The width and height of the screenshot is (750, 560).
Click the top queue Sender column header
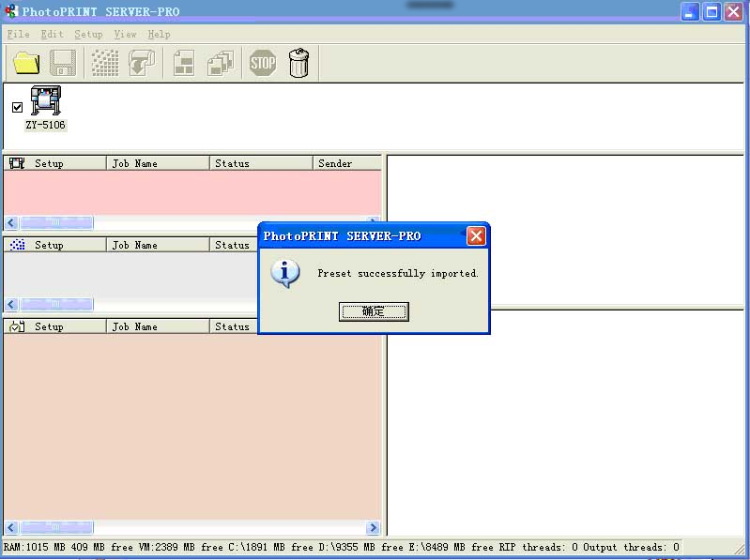(x=347, y=163)
